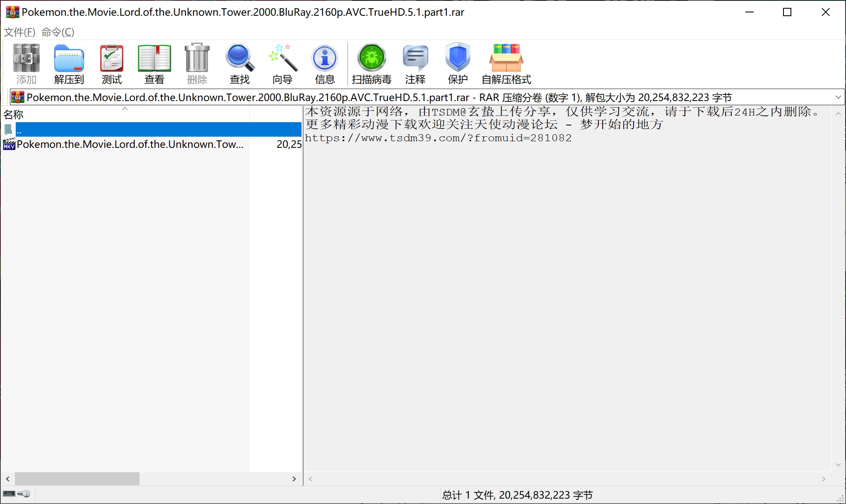Select the Pokemon MKV file entry
The height and width of the screenshot is (504, 846).
pyautogui.click(x=130, y=144)
